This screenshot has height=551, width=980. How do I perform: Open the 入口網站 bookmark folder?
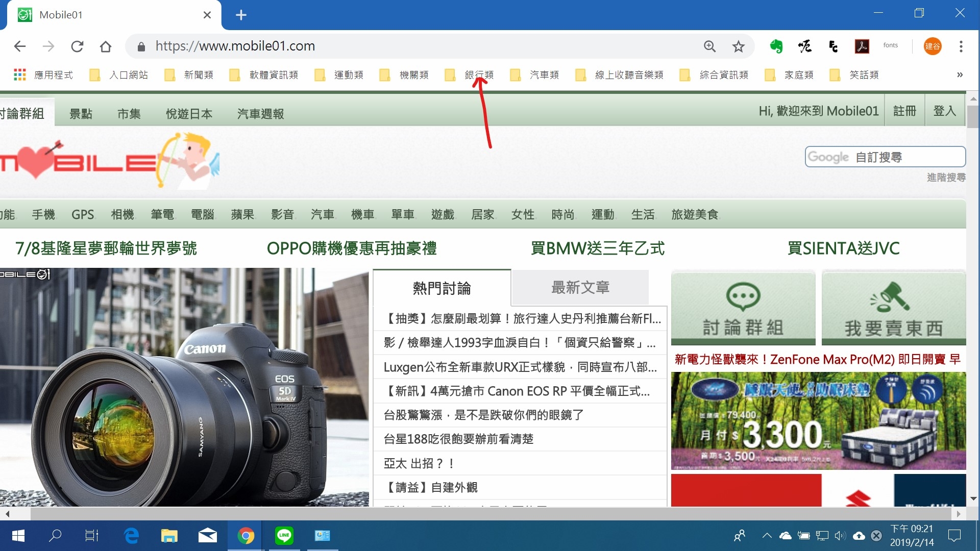118,75
